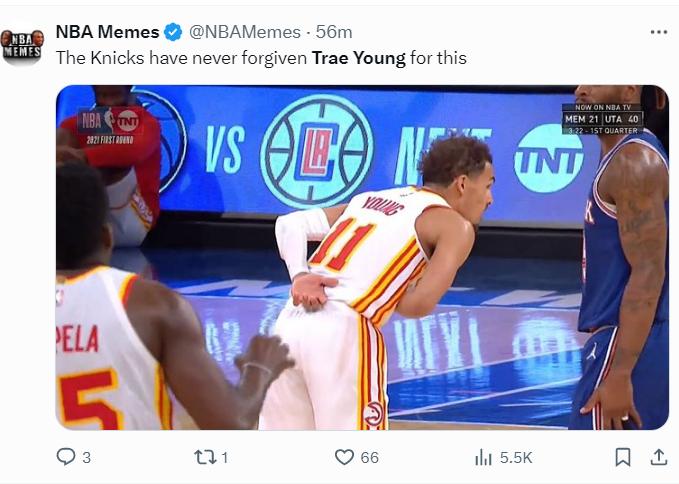The width and height of the screenshot is (679, 484).
Task: Click the like count of 66
Action: 370,458
